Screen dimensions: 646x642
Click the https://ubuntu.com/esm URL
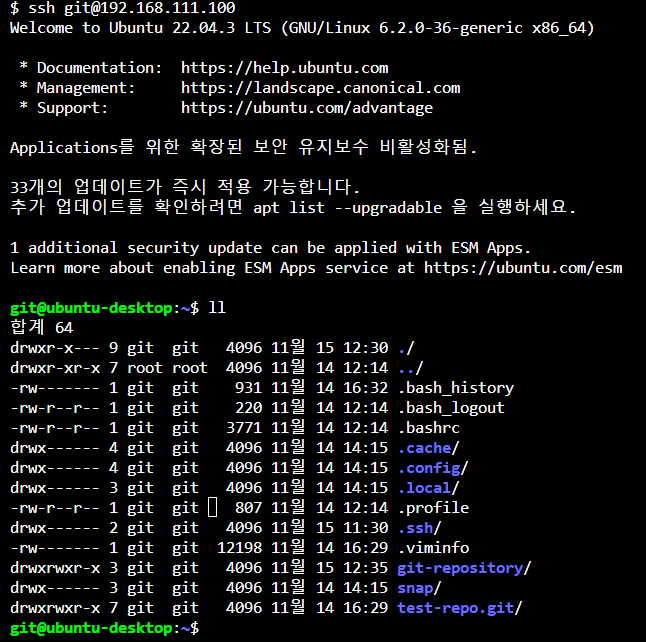click(523, 268)
